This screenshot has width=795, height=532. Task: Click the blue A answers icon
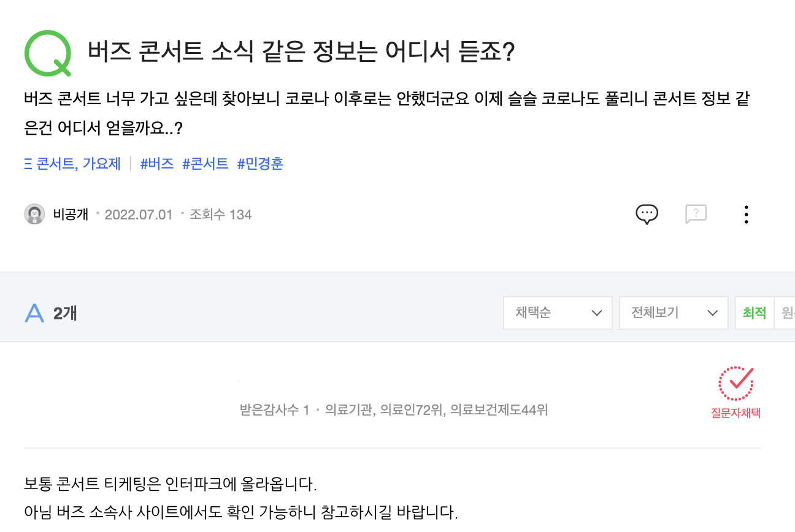34,313
